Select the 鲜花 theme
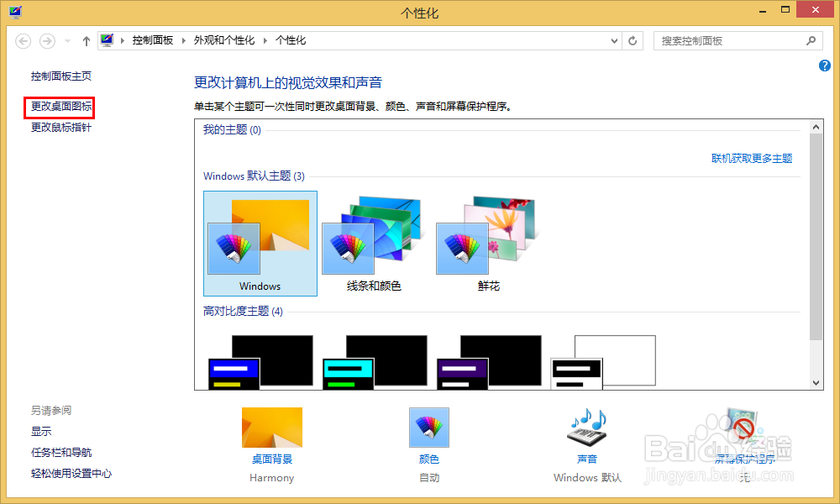 pyautogui.click(x=489, y=243)
